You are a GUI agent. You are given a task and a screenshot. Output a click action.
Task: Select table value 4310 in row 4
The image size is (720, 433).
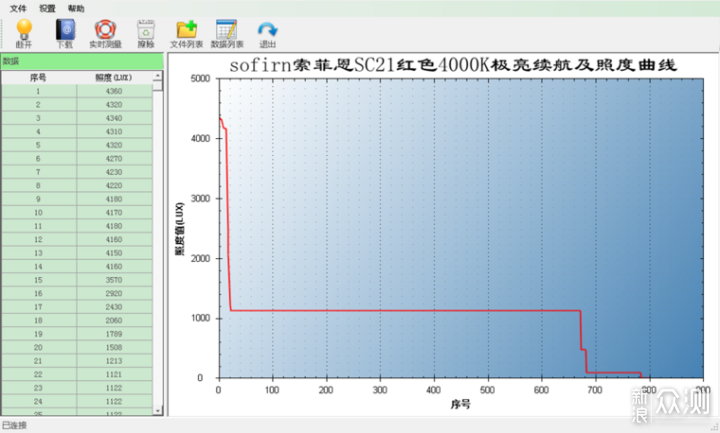(x=114, y=131)
